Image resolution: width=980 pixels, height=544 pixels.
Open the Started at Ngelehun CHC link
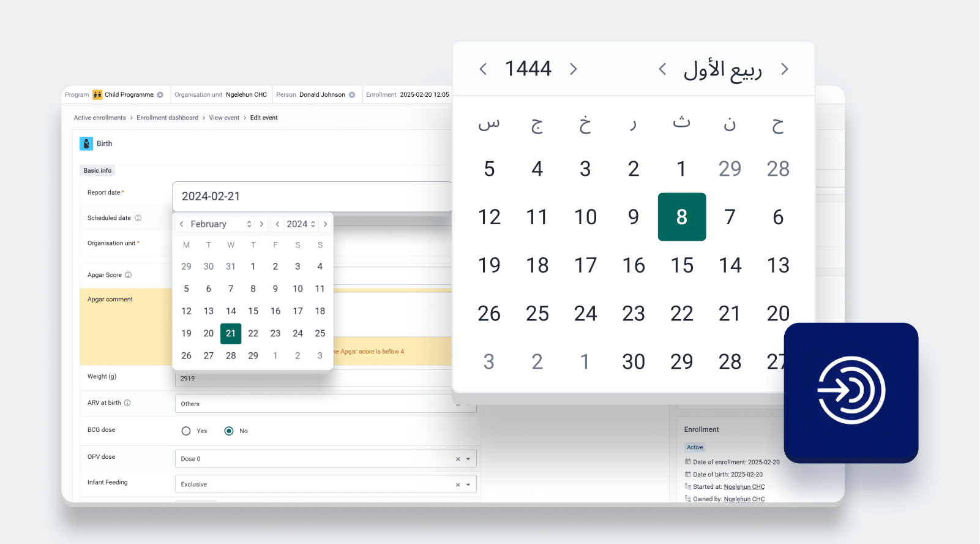[x=744, y=487]
